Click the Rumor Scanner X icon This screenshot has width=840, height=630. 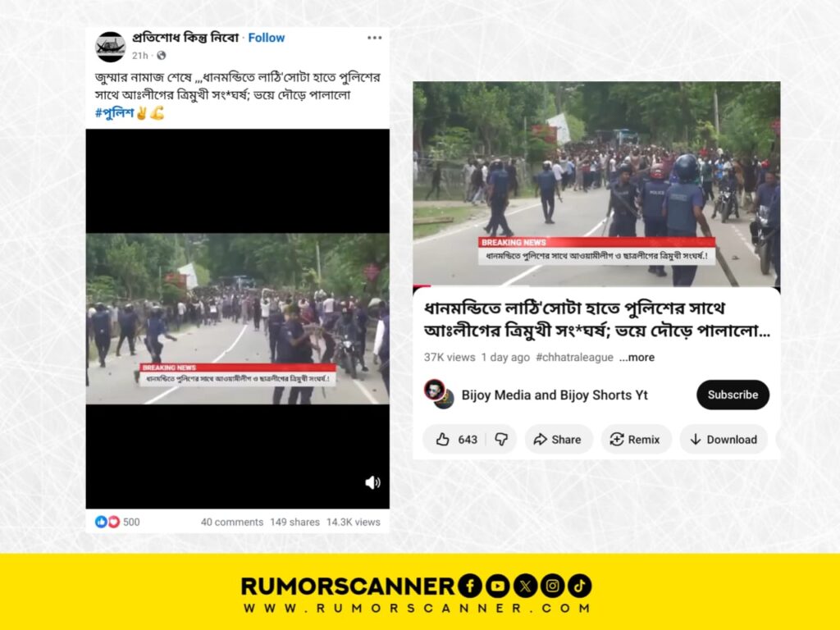click(526, 586)
